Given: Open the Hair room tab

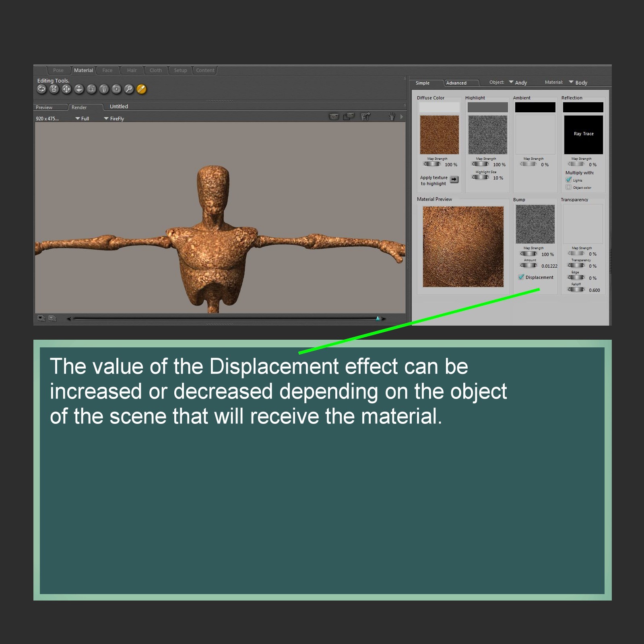Looking at the screenshot, I should click(x=132, y=70).
